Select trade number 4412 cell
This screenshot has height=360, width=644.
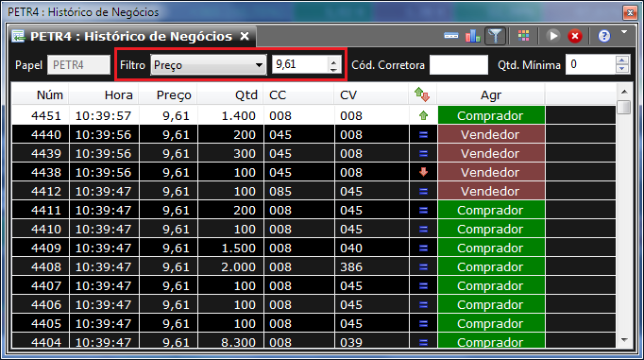(x=41, y=191)
